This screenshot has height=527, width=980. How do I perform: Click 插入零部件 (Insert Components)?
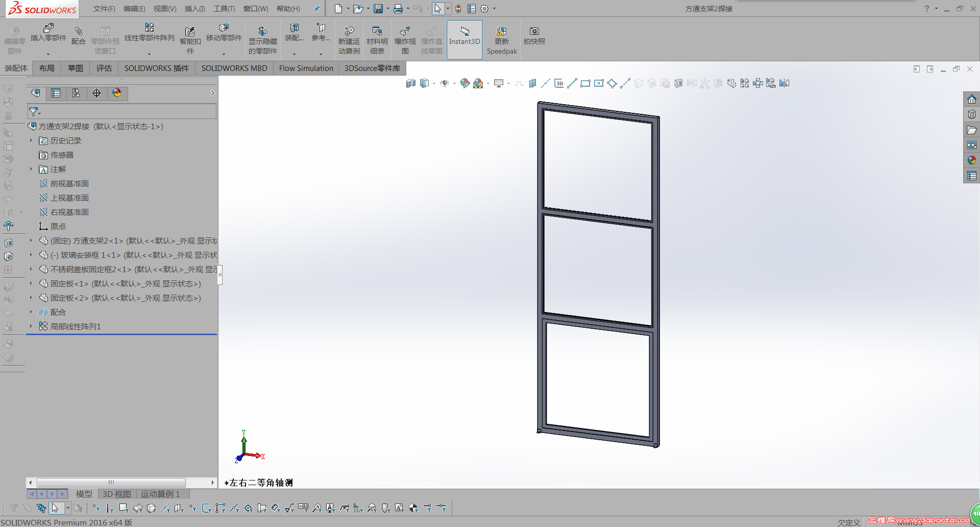click(x=48, y=34)
